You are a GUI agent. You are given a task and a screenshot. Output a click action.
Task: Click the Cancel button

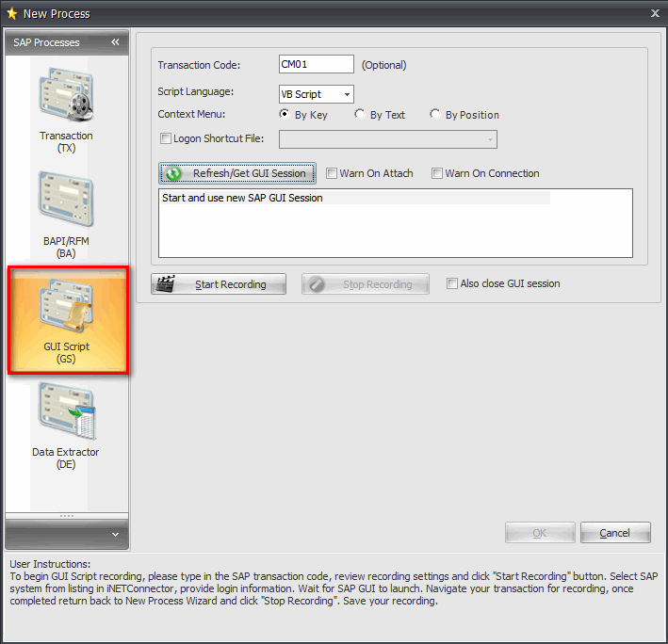coord(615,533)
